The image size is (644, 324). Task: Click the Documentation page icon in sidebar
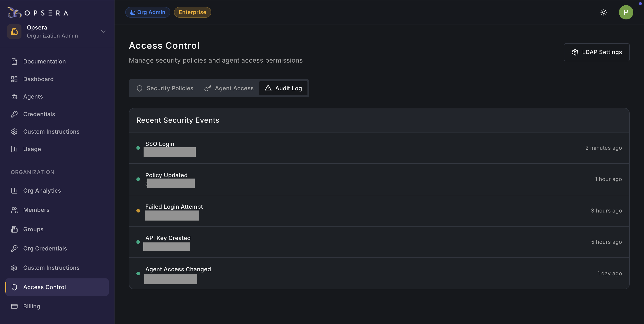coord(14,61)
